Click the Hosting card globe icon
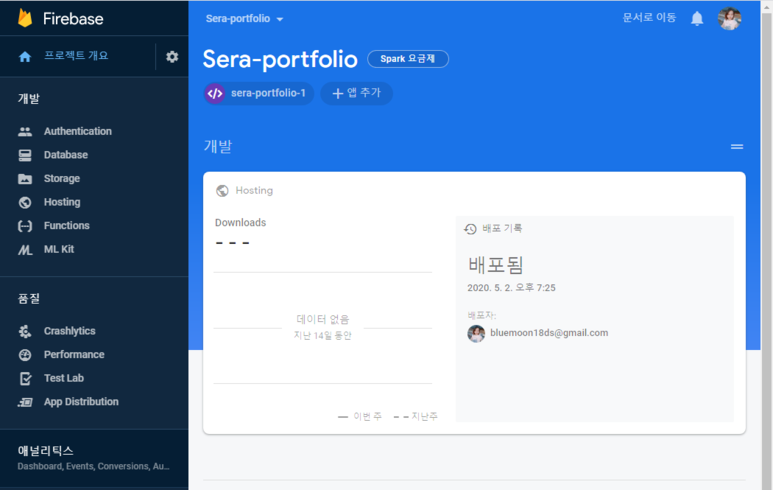 coord(222,191)
